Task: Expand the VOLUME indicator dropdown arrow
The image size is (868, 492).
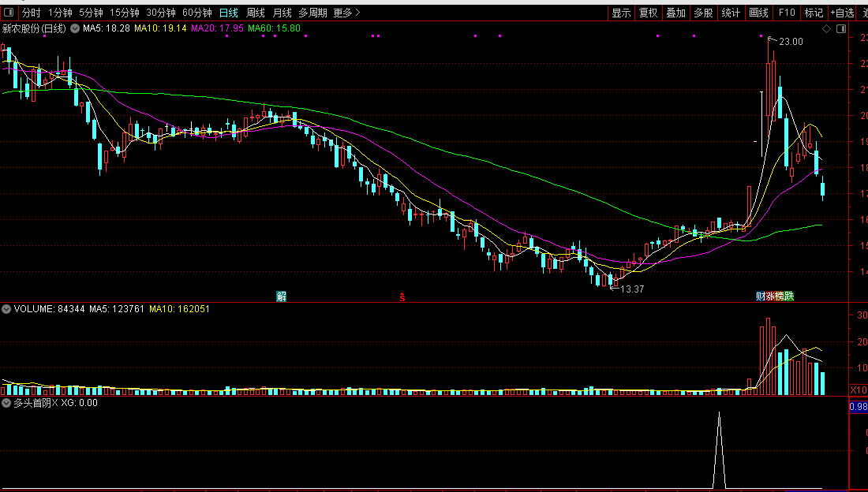Action: point(6,309)
